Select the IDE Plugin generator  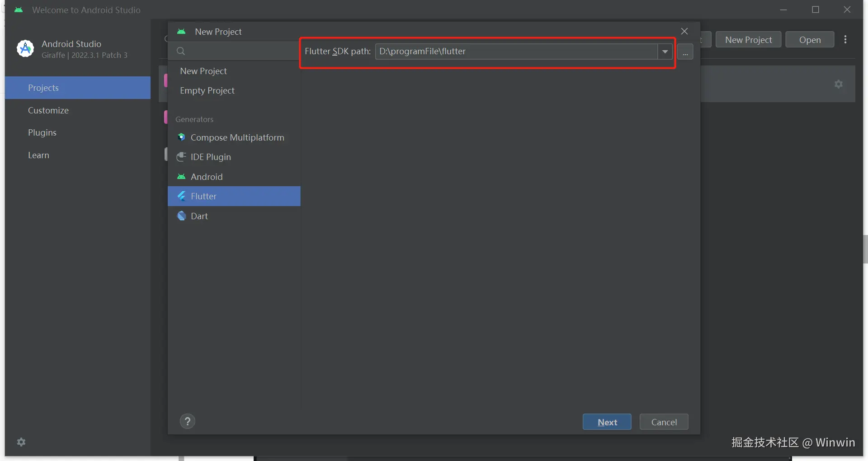tap(234, 157)
